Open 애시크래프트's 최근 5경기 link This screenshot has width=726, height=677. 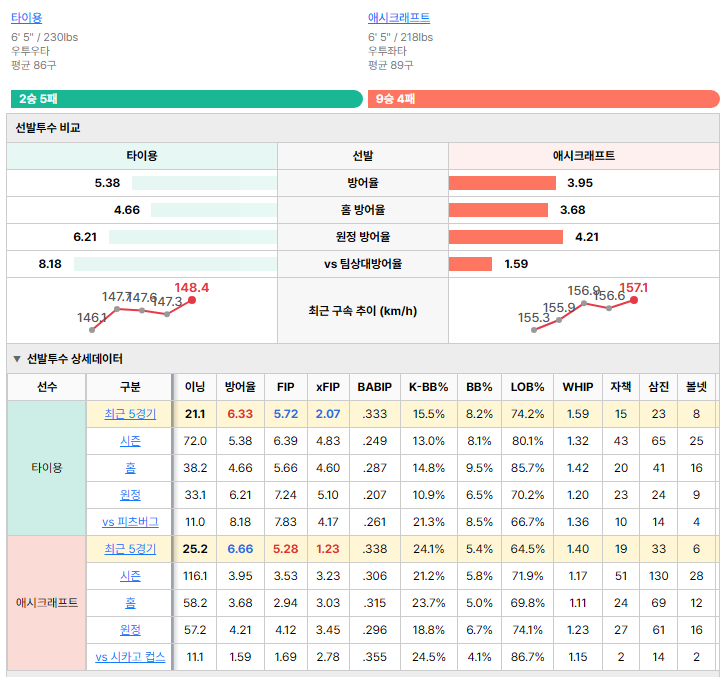click(x=130, y=549)
